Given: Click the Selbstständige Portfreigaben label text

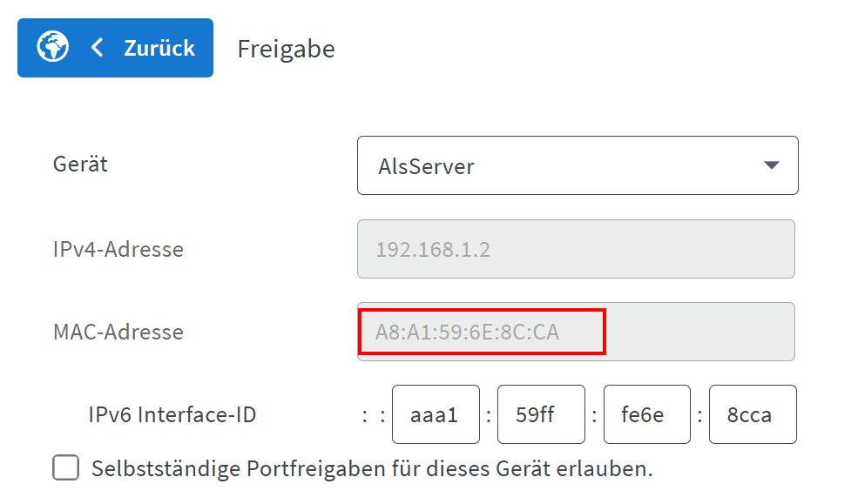Looking at the screenshot, I should point(372,469).
